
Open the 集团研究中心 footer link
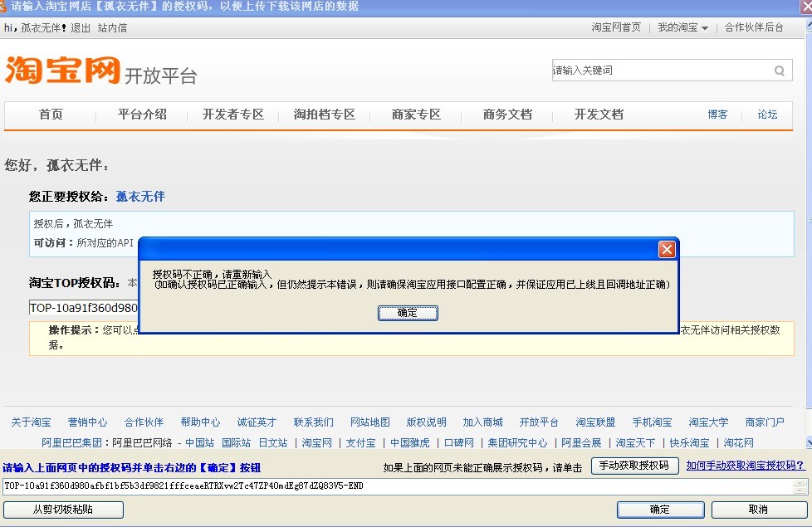point(517,443)
